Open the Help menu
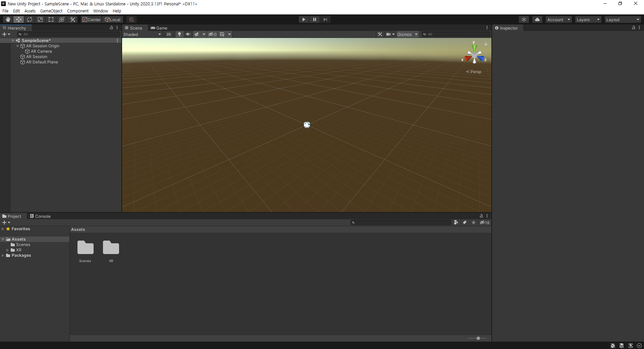 pos(117,11)
